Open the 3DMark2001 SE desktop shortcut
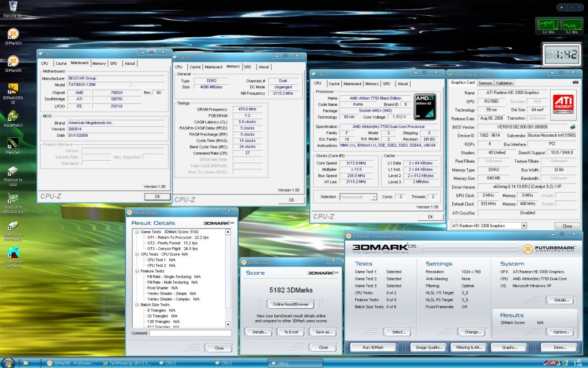 pos(13,94)
